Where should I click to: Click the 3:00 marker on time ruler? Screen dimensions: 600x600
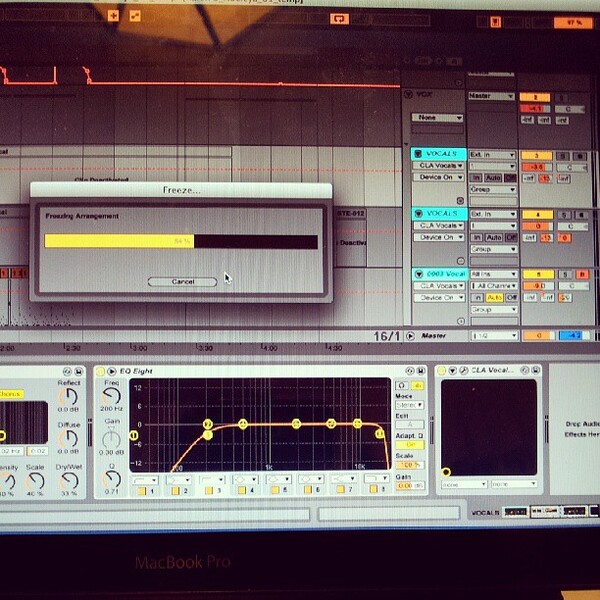point(139,348)
